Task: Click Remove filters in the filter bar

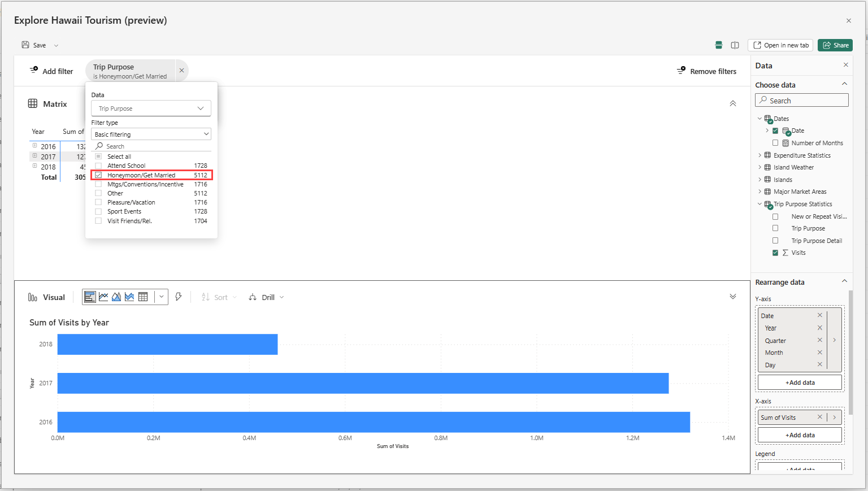Action: pos(706,71)
